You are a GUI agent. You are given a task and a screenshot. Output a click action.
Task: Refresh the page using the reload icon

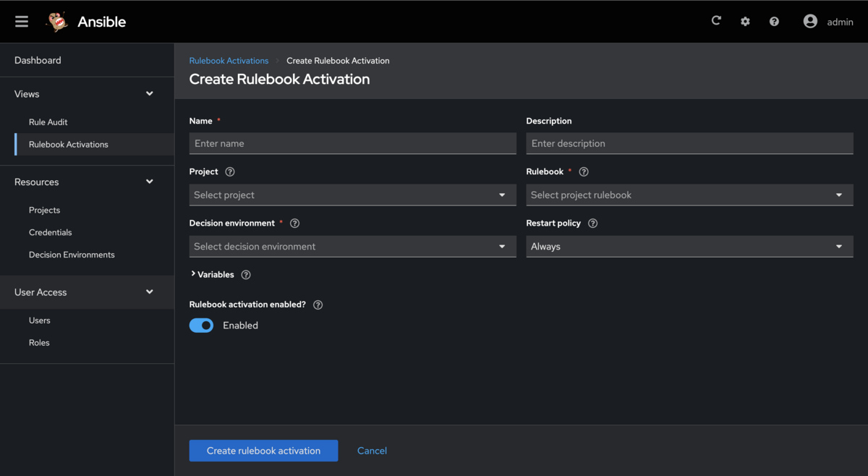(716, 21)
